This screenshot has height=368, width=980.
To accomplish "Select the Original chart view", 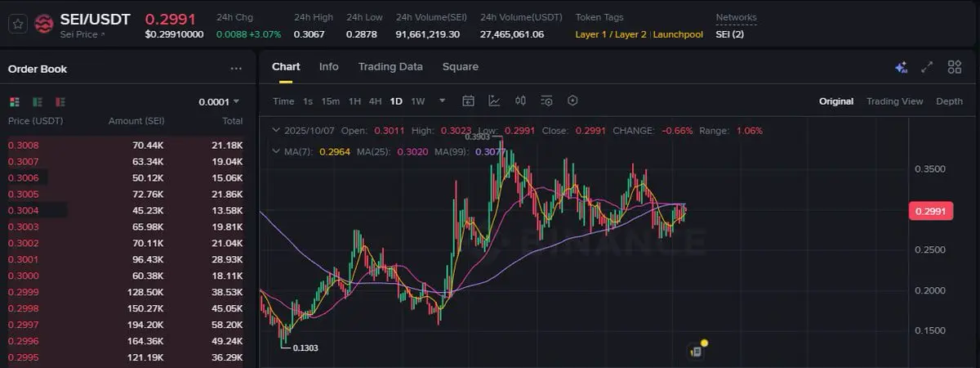I will [x=836, y=101].
